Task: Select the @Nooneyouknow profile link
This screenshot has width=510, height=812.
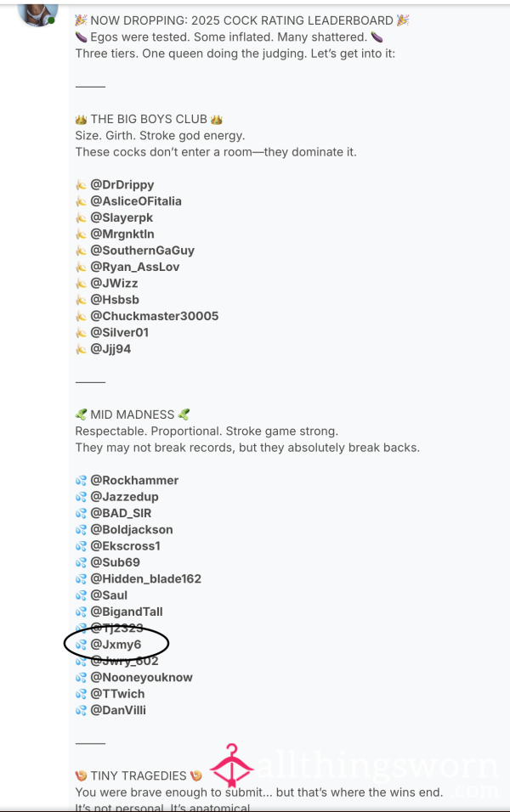Action: 141,677
